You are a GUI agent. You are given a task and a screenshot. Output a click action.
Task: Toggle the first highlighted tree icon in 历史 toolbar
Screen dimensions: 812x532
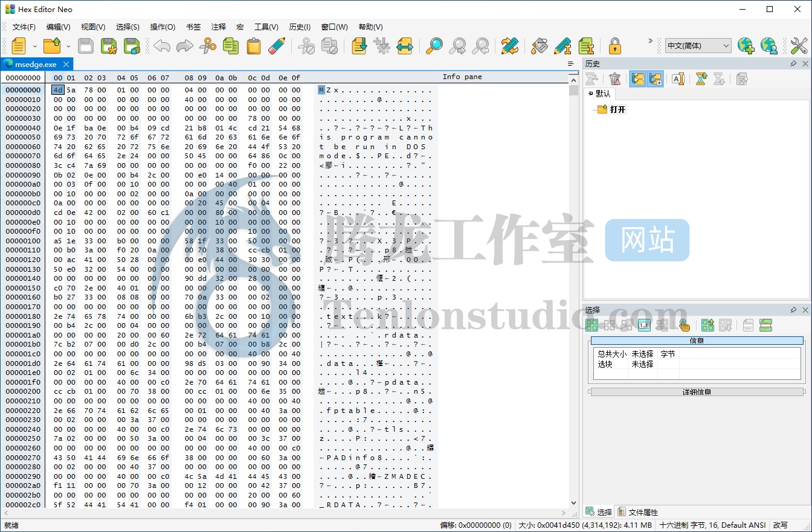637,79
